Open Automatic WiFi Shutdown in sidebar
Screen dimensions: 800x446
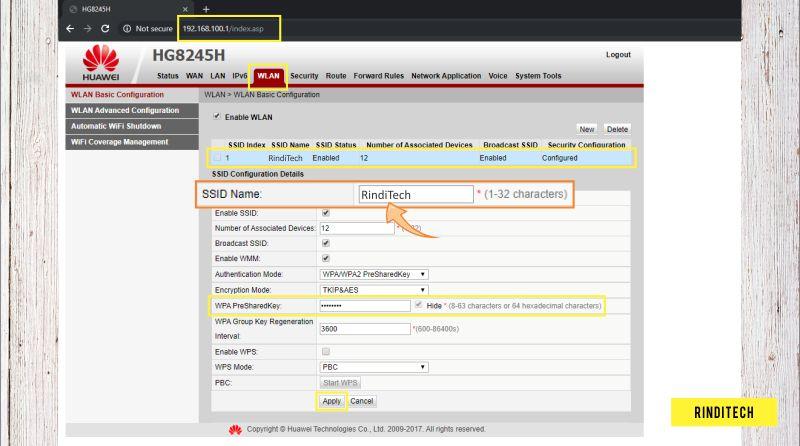(132, 127)
